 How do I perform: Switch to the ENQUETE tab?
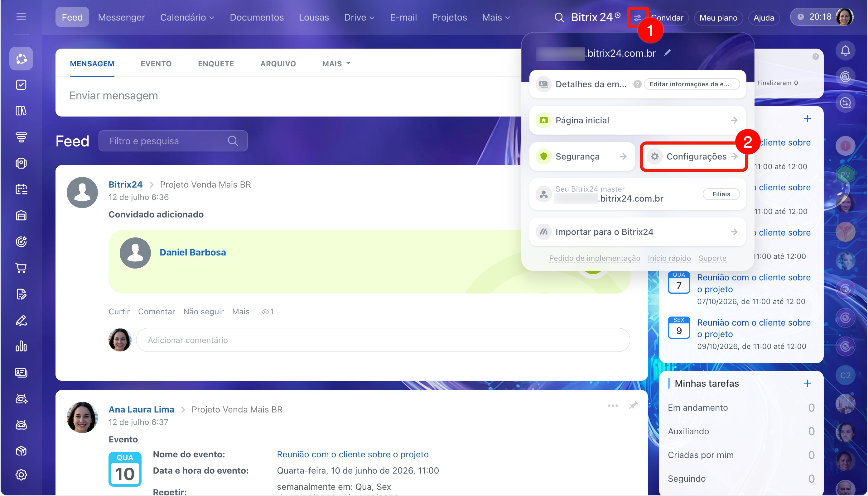coord(216,64)
